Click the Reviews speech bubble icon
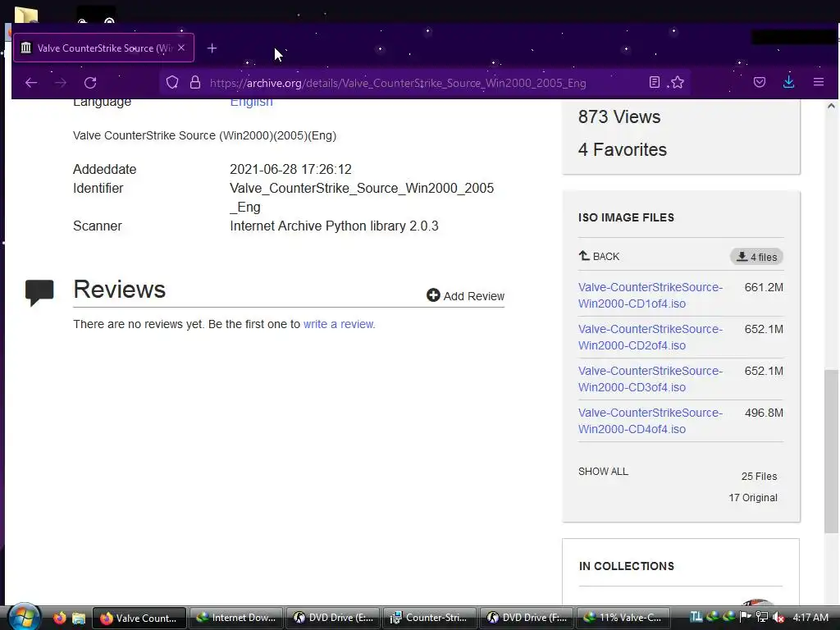This screenshot has width=840, height=630. (39, 293)
